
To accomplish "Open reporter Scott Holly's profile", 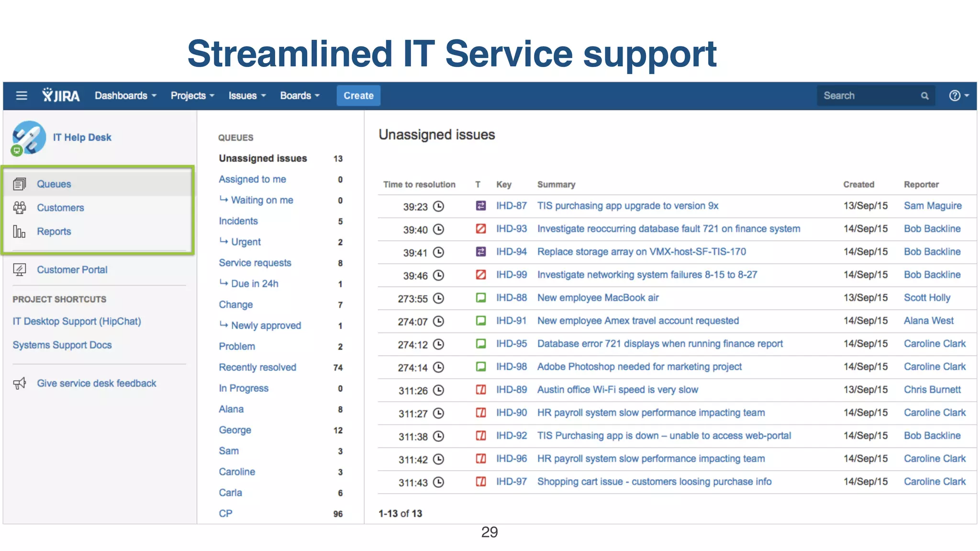I will click(927, 298).
